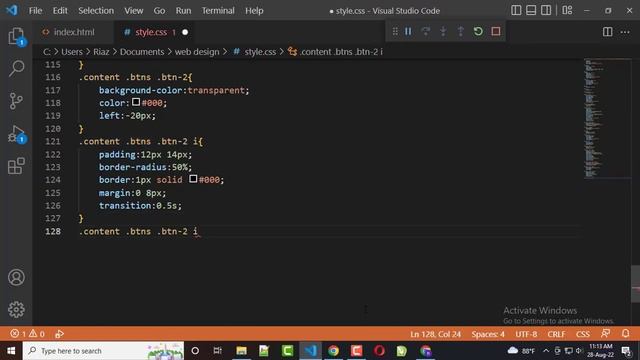The width and height of the screenshot is (640, 360).
Task: Open the Explorer view in activity bar
Action: 16,37
